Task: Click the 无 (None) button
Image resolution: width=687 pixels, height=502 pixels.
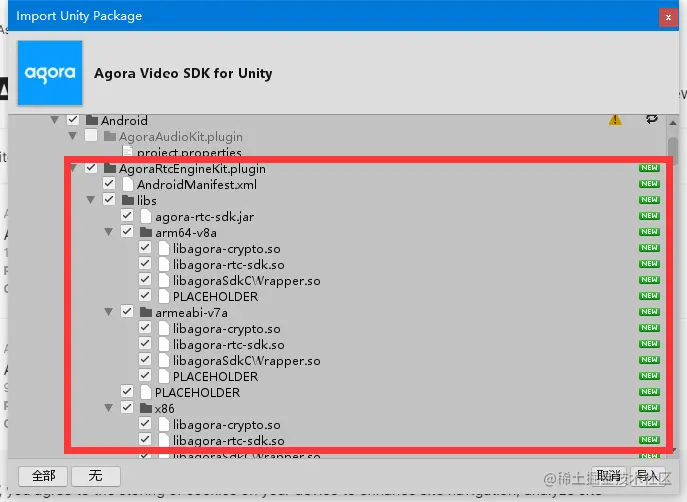Action: pyautogui.click(x=96, y=476)
